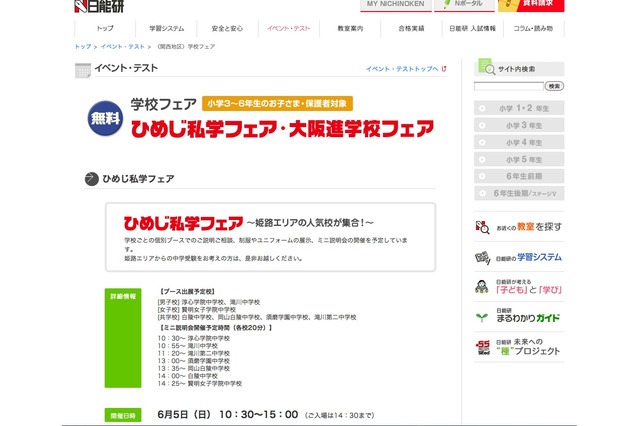Viewport: 640px width, 426px height.
Task: Click the green 詳細情報 label
Action: [123, 338]
